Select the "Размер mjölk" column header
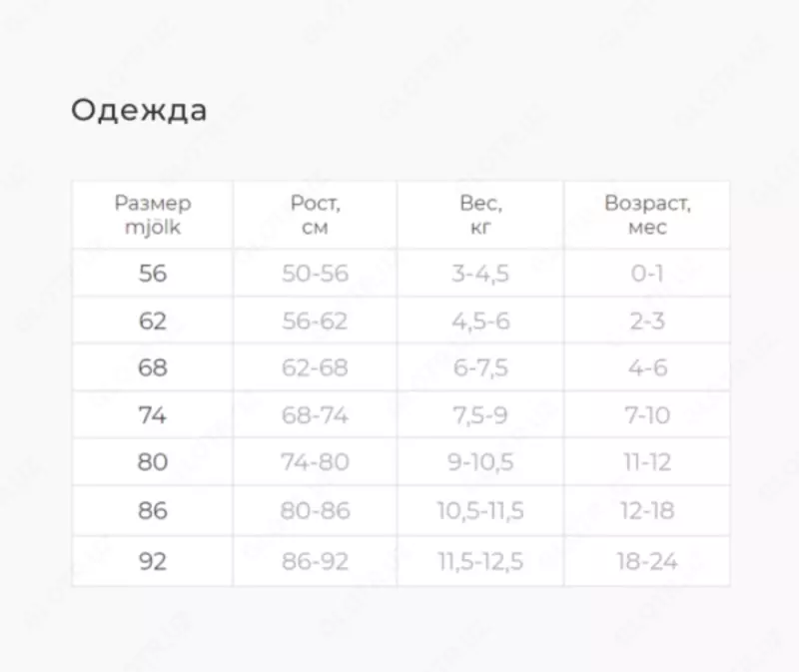The image size is (799, 672). [153, 215]
